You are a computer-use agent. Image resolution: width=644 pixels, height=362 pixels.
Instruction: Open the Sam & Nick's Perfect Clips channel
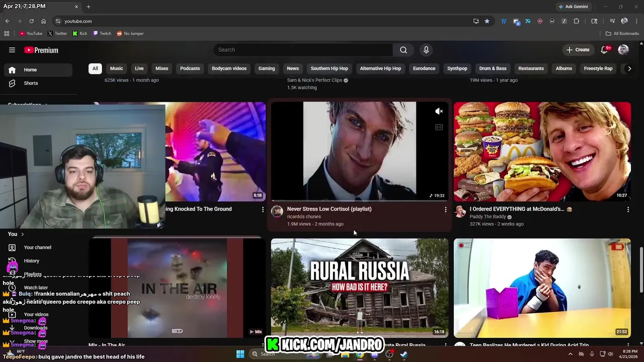pyautogui.click(x=314, y=80)
